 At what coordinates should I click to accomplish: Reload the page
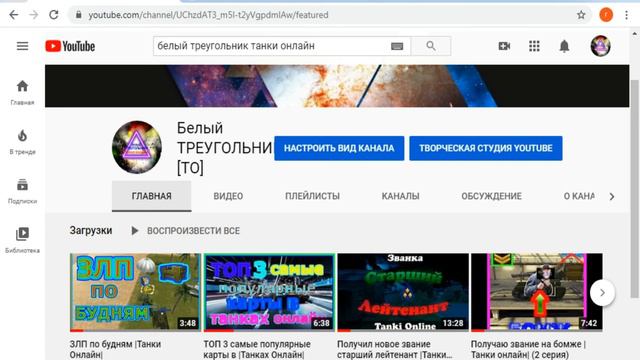coord(53,15)
